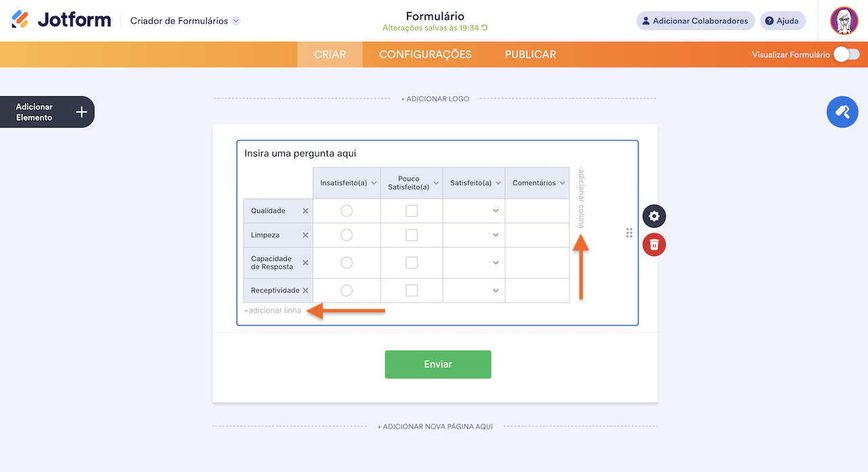Open Form Designer paint roller icon
868x472 pixels.
[842, 112]
